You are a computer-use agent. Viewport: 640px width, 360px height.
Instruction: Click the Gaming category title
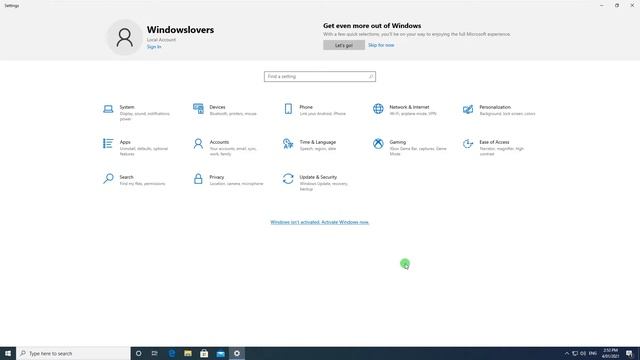click(398, 142)
